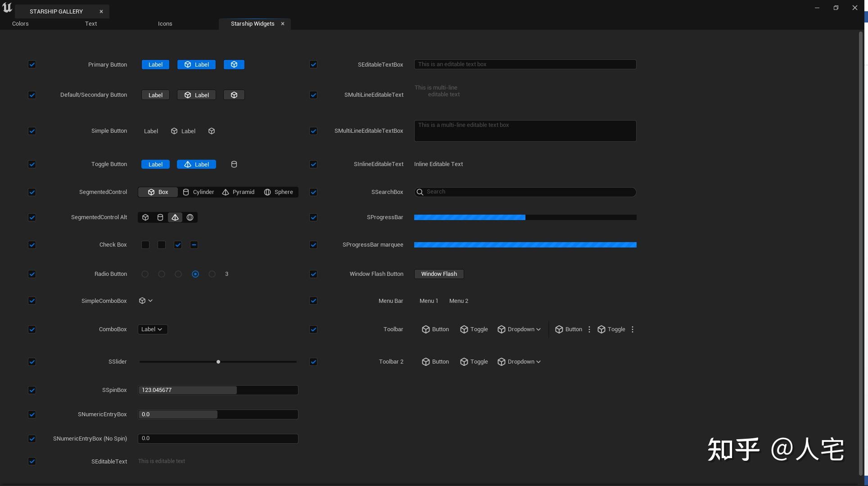The height and width of the screenshot is (486, 868).
Task: Click the icon-only Primary Button with cube
Action: 234,65
